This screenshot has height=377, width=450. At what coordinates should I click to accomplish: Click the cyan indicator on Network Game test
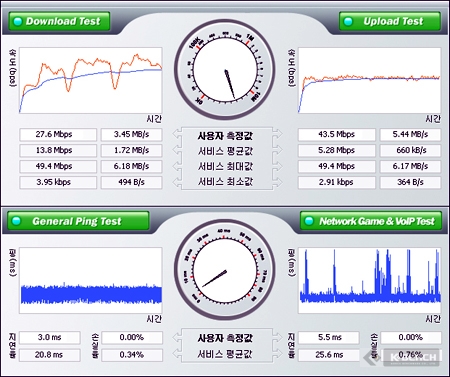pyautogui.click(x=309, y=221)
